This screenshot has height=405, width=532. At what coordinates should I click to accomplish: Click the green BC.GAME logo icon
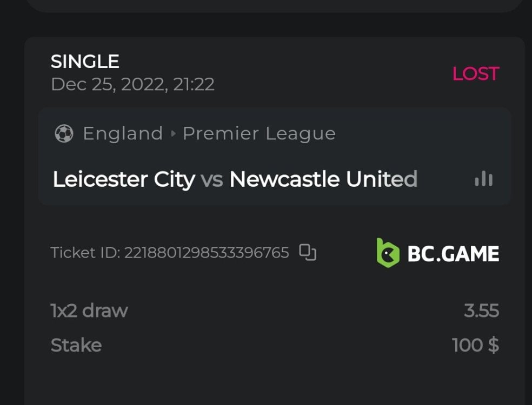(388, 253)
